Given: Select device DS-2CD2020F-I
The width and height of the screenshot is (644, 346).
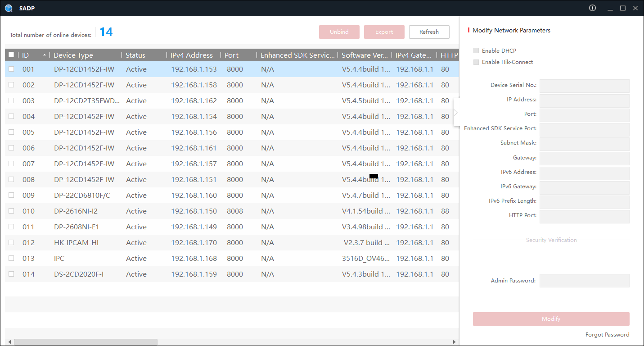Looking at the screenshot, I should tap(79, 274).
